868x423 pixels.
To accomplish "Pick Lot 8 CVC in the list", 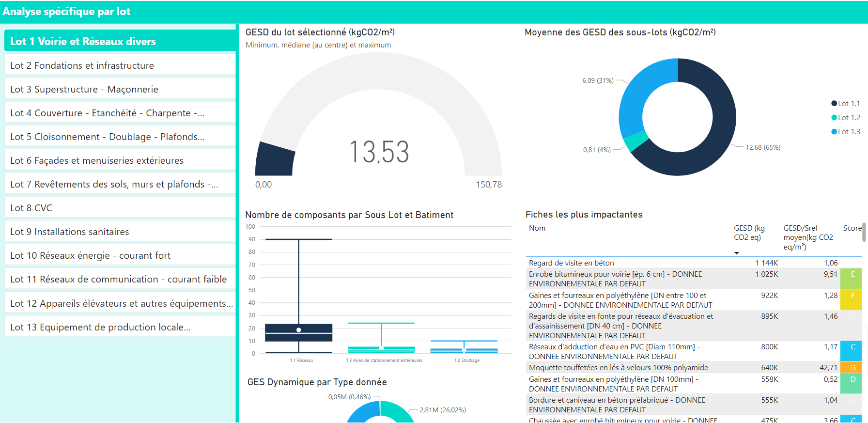I will point(120,207).
